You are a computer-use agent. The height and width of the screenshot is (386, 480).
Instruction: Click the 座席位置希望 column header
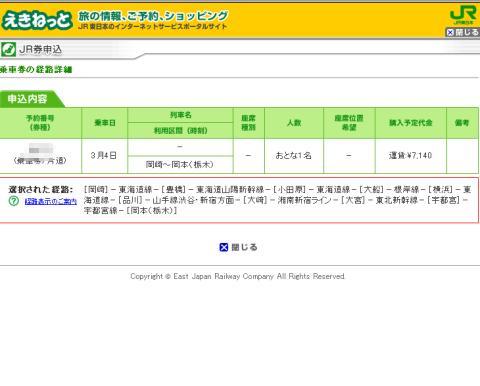pyautogui.click(x=349, y=123)
